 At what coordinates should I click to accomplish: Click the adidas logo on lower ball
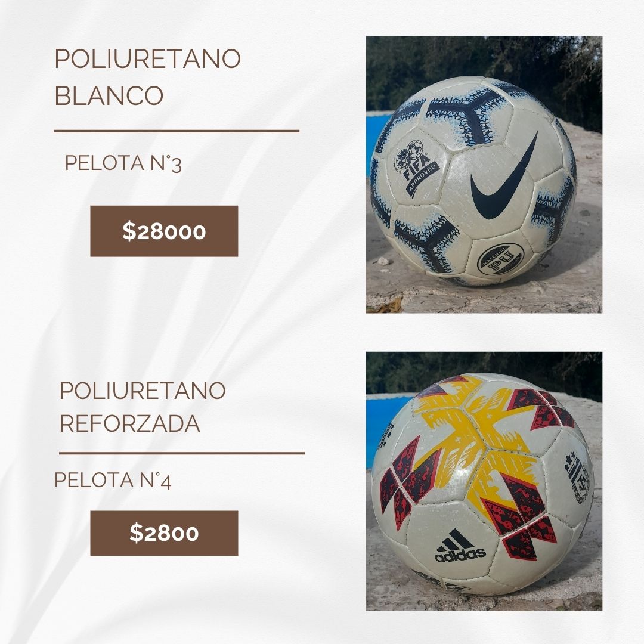pyautogui.click(x=460, y=546)
